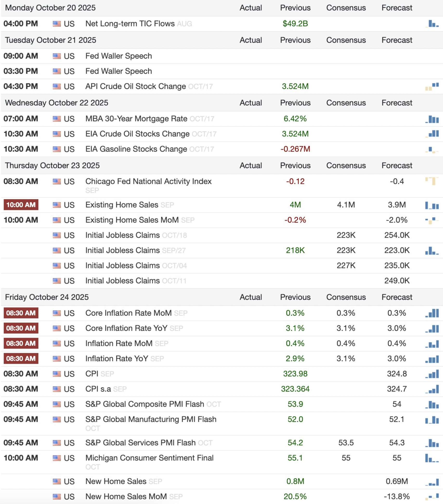Open the MBA 30-Year Mortgage Rate mini chart

432,119
